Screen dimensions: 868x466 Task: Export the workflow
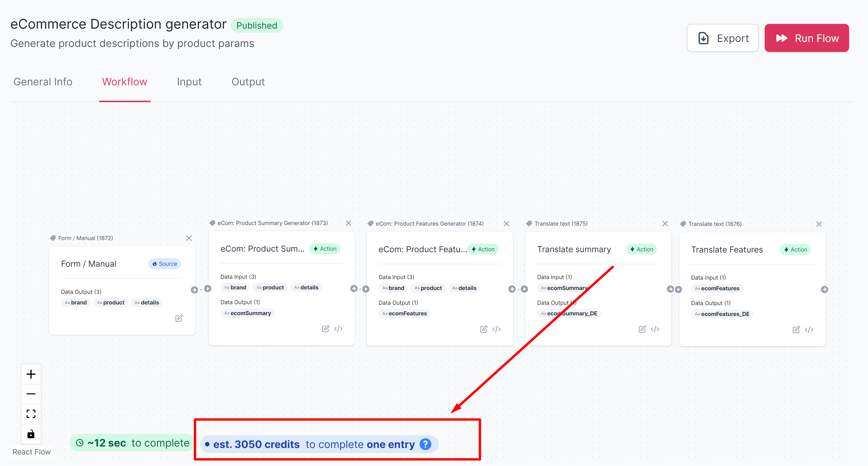tap(722, 38)
